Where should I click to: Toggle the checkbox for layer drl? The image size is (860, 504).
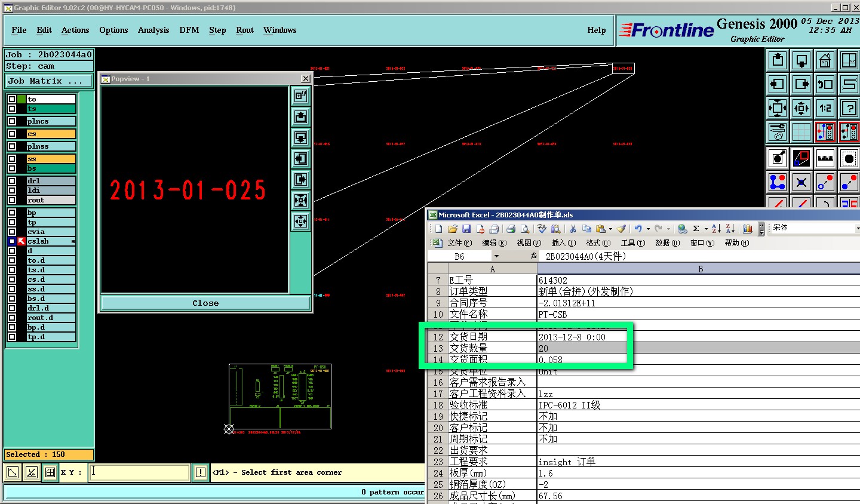pyautogui.click(x=12, y=181)
